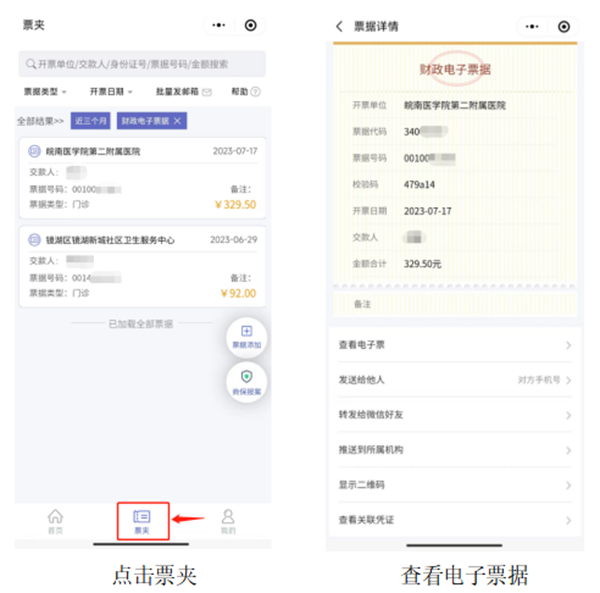
Task: Open 发送给他人 row
Action: point(455,380)
